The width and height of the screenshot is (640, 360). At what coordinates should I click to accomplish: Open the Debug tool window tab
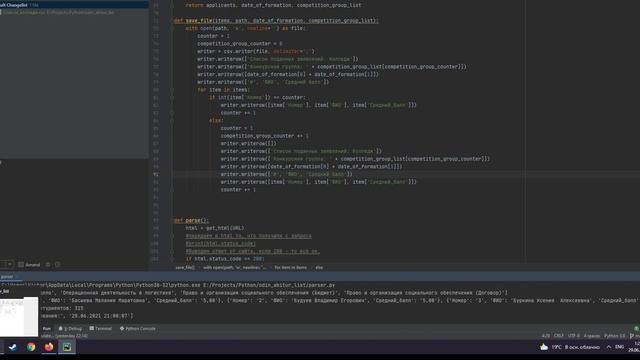(70, 329)
